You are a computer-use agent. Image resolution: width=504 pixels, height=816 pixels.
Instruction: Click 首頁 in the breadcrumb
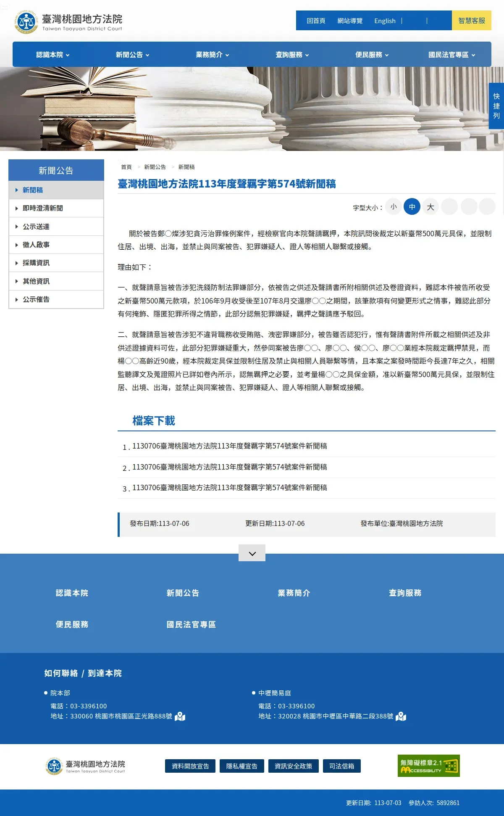126,167
